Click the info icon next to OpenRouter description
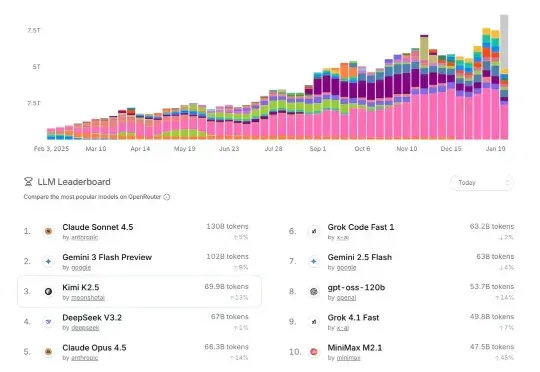This screenshot has width=540, height=372. 167,197
